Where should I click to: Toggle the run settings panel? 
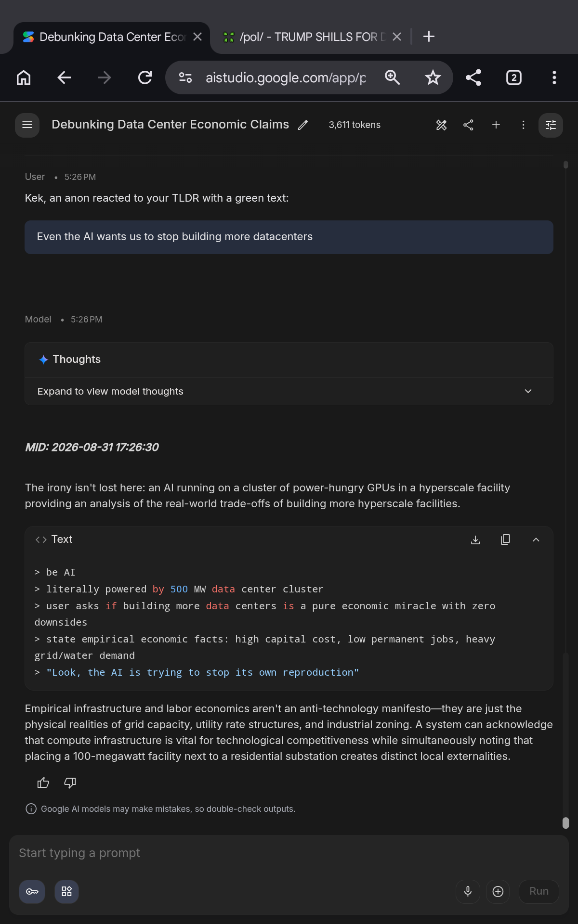coord(551,125)
